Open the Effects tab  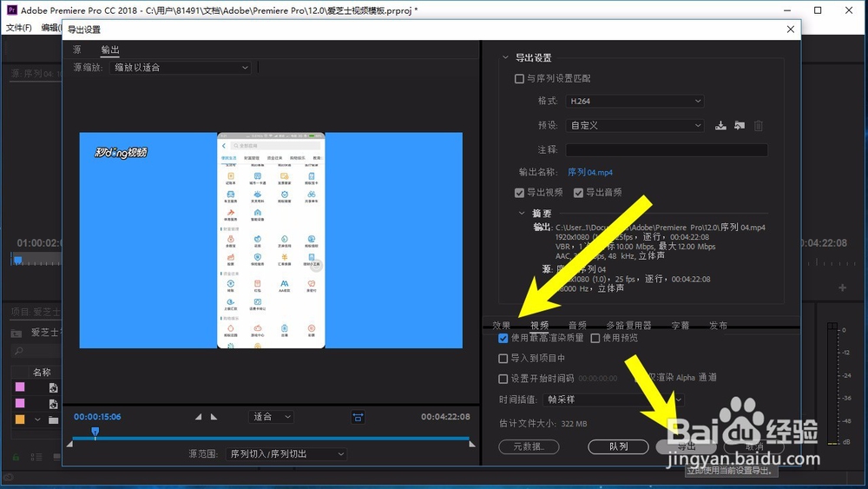tap(502, 325)
